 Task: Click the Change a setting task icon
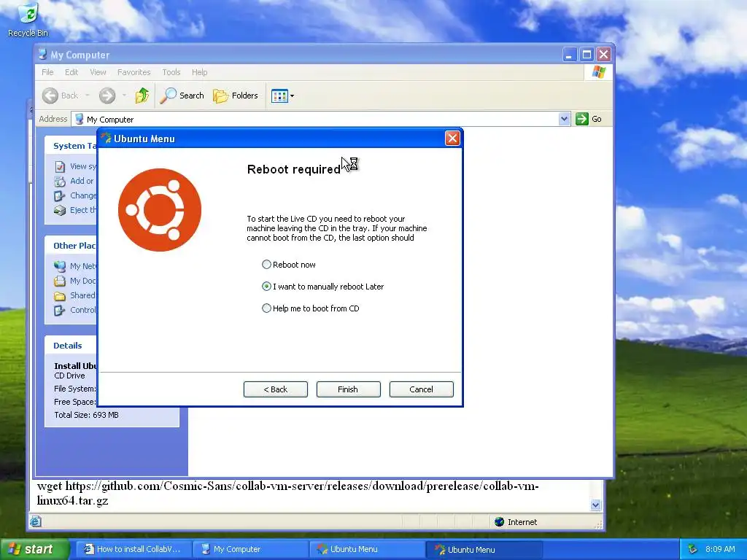pos(60,195)
